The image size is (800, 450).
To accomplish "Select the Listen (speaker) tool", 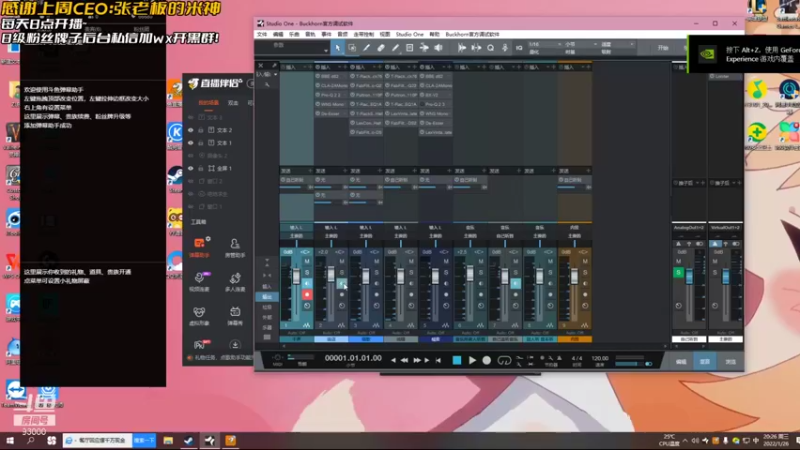I will click(438, 48).
